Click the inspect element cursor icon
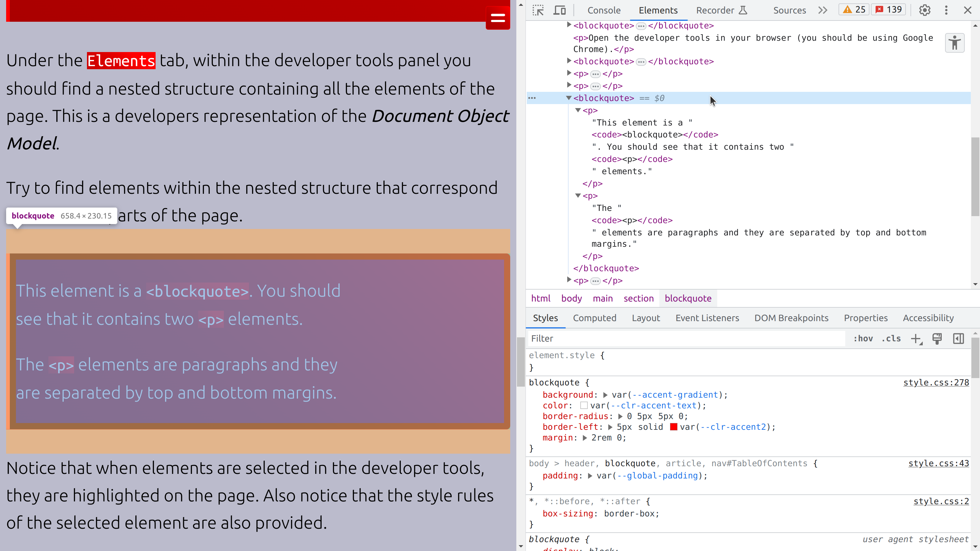 (x=538, y=9)
